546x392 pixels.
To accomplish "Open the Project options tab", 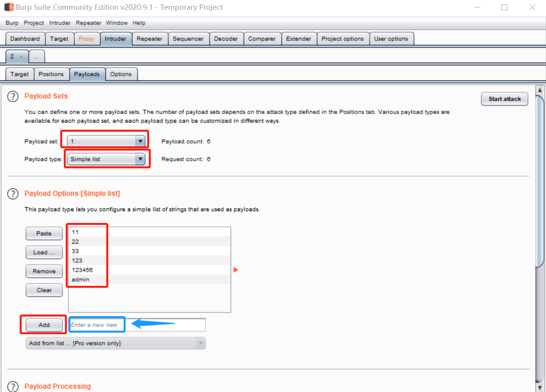I will click(343, 39).
